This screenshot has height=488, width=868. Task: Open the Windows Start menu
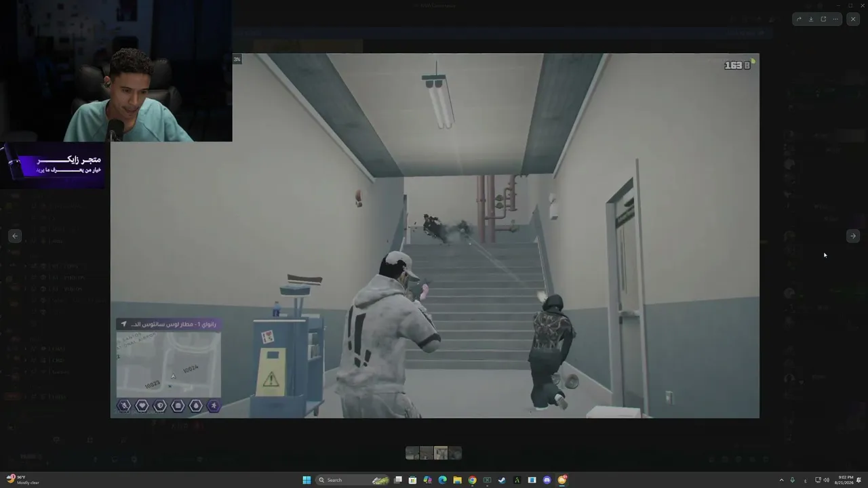307,480
